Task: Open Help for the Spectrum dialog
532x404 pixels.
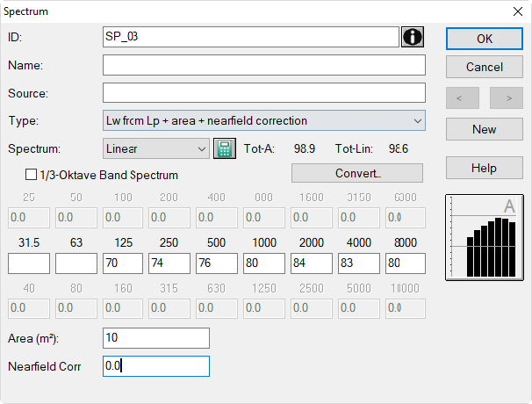Action: pyautogui.click(x=485, y=168)
